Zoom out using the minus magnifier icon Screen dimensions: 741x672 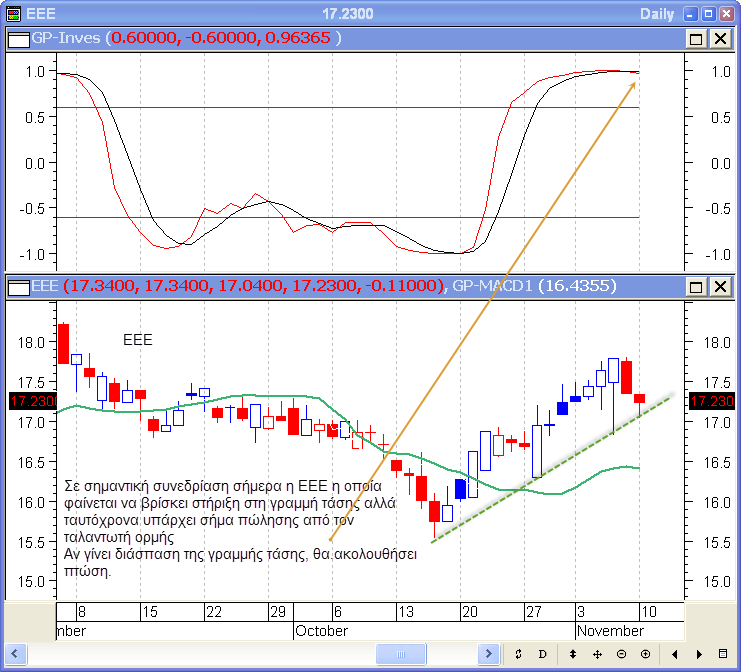click(621, 654)
